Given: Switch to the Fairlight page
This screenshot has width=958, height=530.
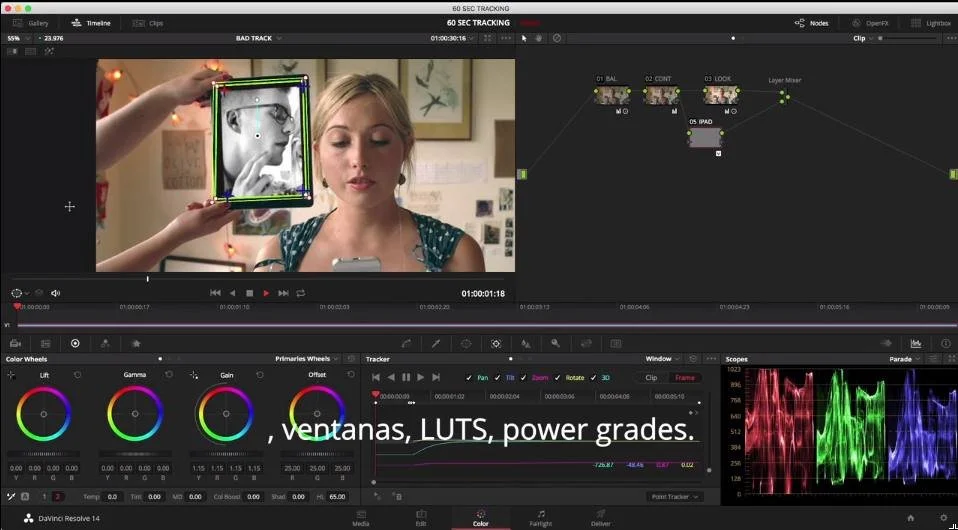Looking at the screenshot, I should (541, 518).
